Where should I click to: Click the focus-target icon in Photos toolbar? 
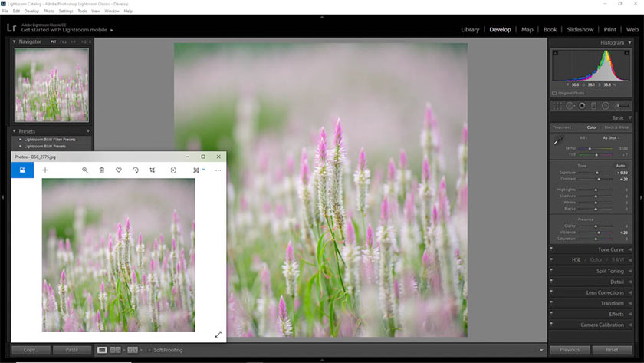173,170
